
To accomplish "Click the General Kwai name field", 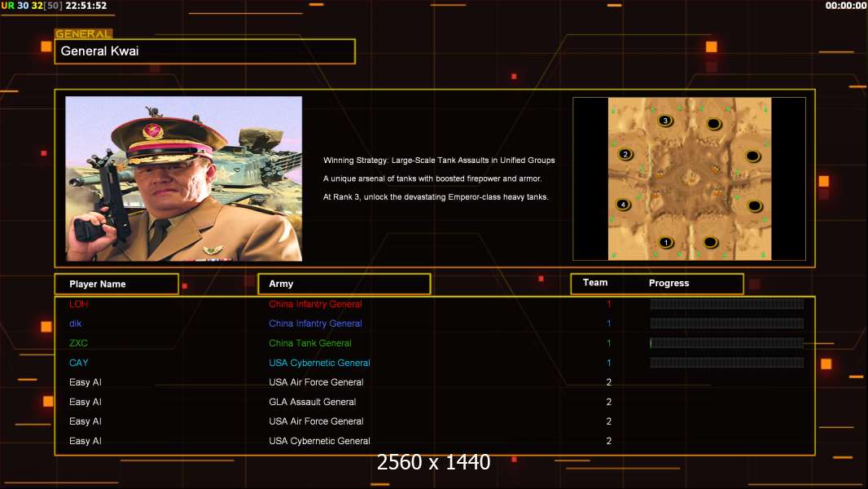I will pyautogui.click(x=204, y=51).
